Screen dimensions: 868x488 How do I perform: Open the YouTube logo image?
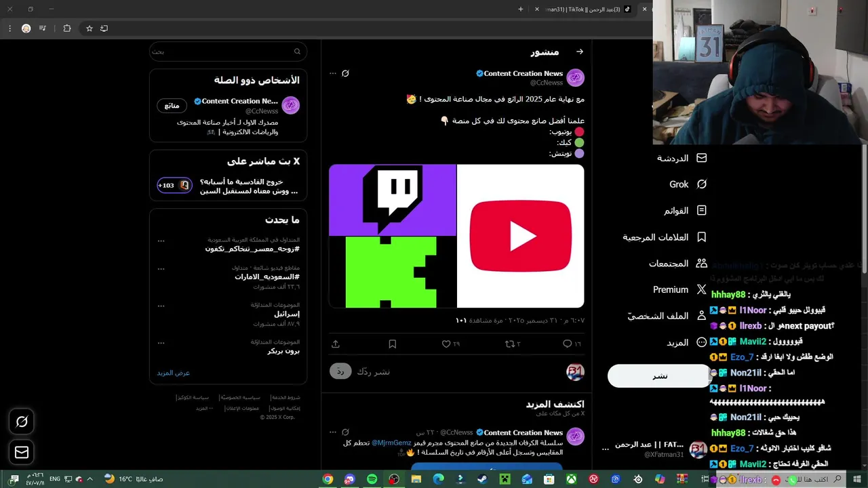point(520,236)
